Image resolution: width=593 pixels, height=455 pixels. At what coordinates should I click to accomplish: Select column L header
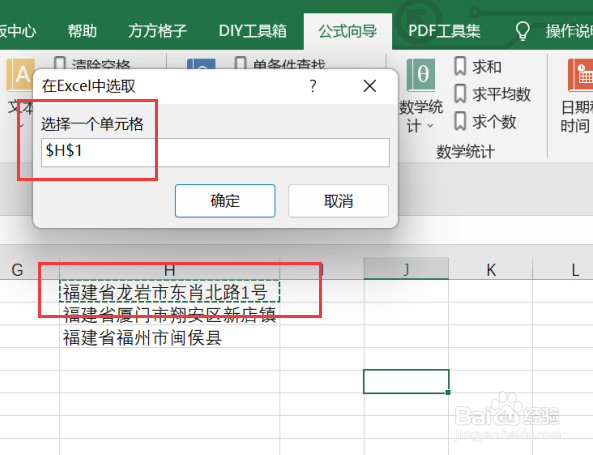point(575,269)
